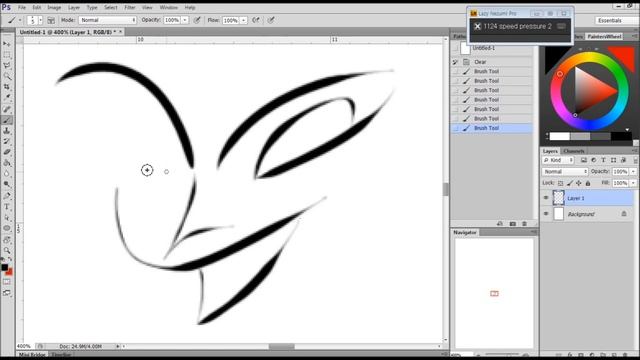
Task: Select the Zoom tool
Action: 7,250
